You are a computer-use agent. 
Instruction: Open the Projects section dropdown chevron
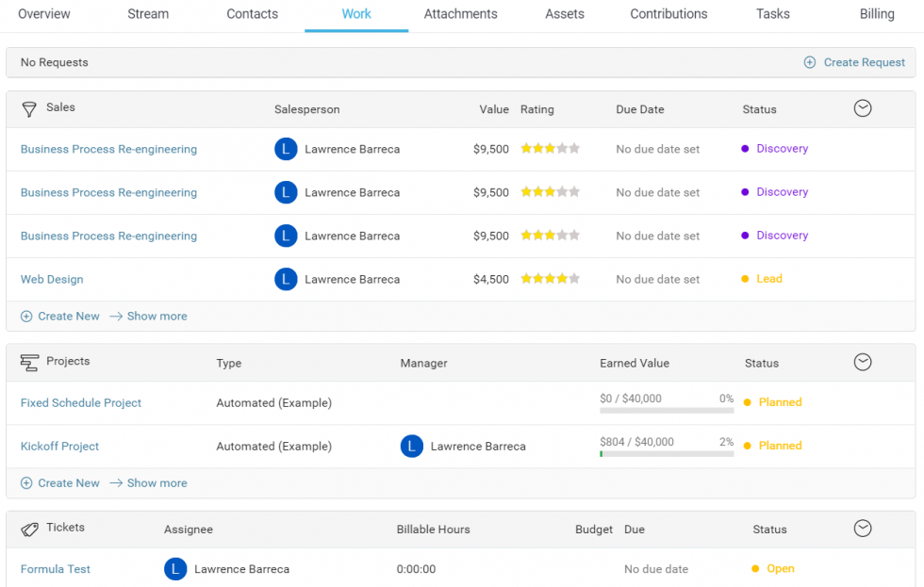[x=862, y=362]
